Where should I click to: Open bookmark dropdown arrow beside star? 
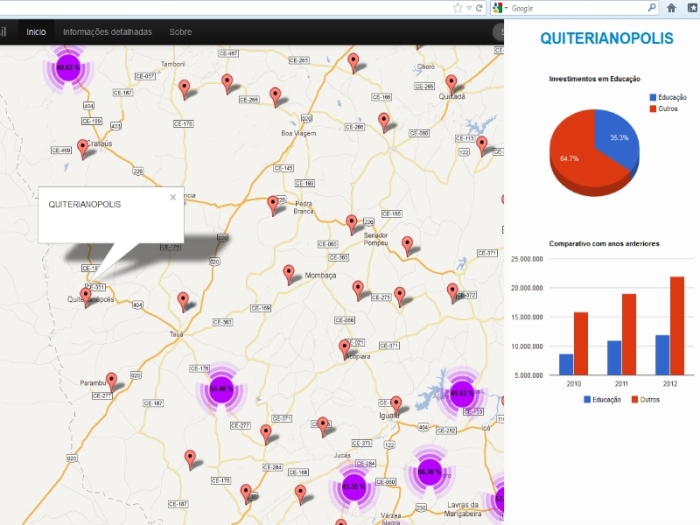(469, 8)
